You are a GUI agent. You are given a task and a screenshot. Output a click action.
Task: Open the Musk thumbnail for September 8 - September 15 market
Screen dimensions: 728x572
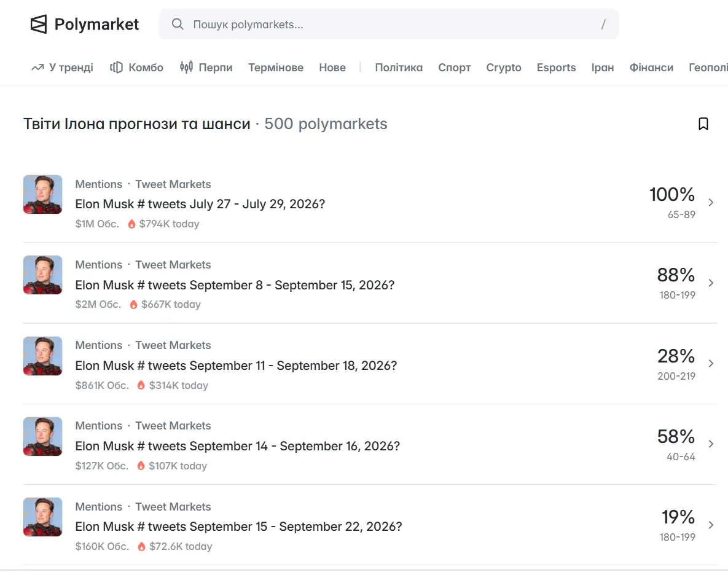43,275
